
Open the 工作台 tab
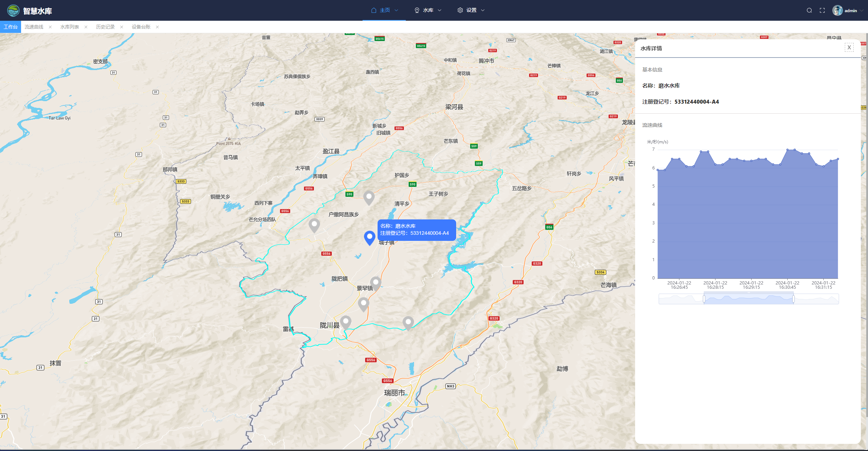pyautogui.click(x=10, y=27)
